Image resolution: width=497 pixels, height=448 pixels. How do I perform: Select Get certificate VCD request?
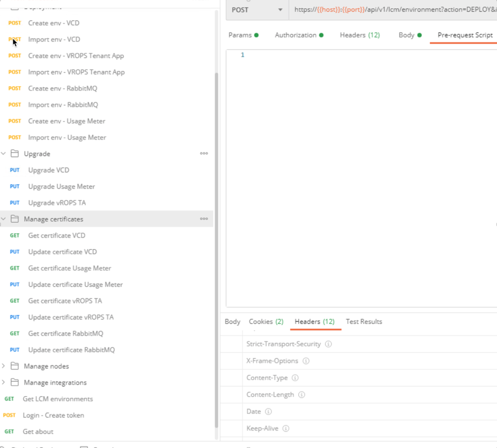[x=56, y=236]
